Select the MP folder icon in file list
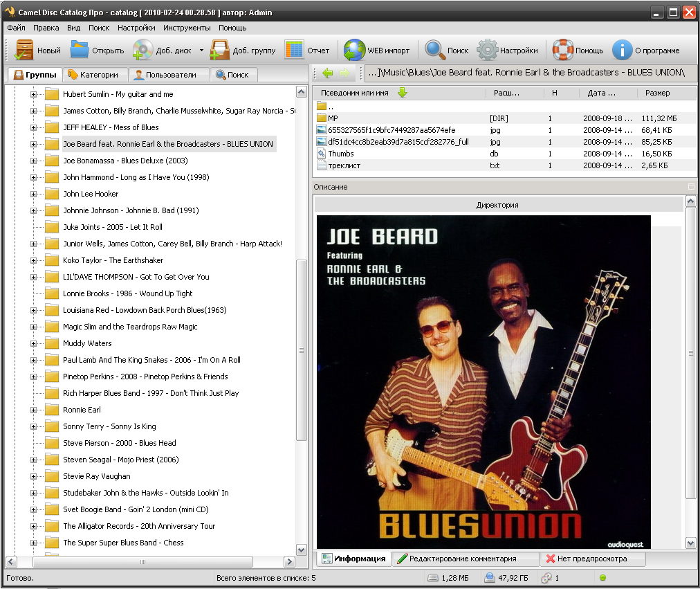Screen dimensions: 700x589 [x=322, y=118]
